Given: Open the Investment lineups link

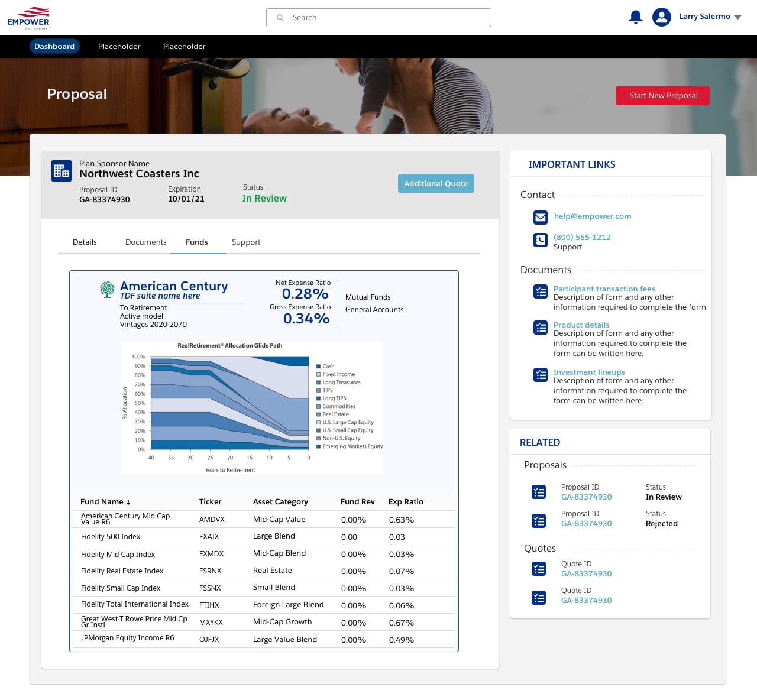Looking at the screenshot, I should 589,372.
